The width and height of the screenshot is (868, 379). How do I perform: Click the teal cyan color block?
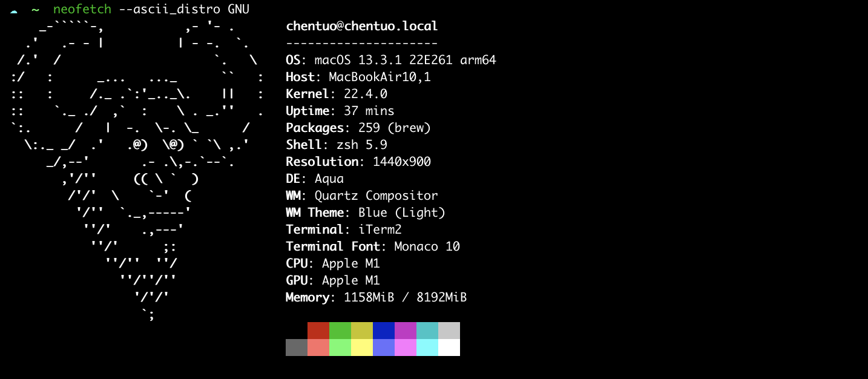[x=427, y=331]
